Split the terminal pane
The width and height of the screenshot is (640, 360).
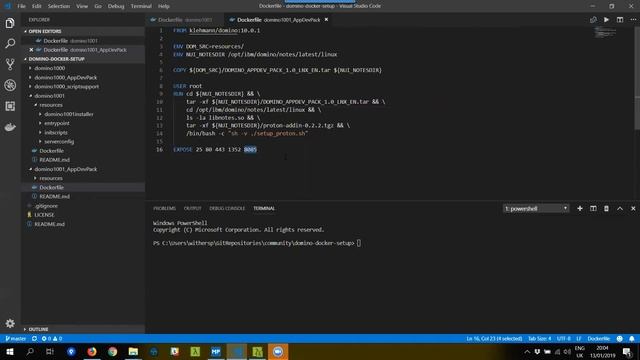tap(593, 209)
